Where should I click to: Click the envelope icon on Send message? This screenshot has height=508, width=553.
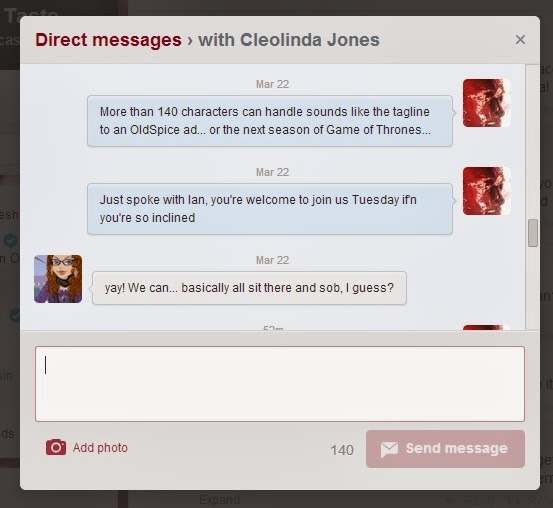389,449
